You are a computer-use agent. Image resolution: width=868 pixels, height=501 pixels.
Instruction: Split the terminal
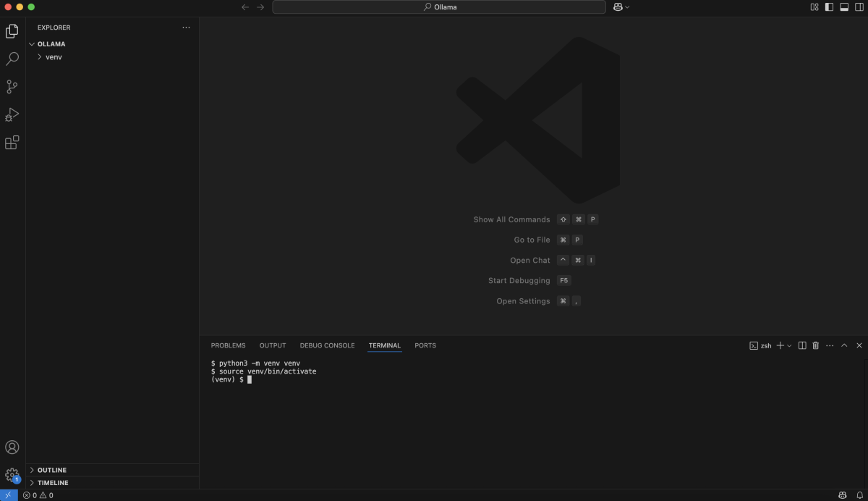tap(802, 345)
